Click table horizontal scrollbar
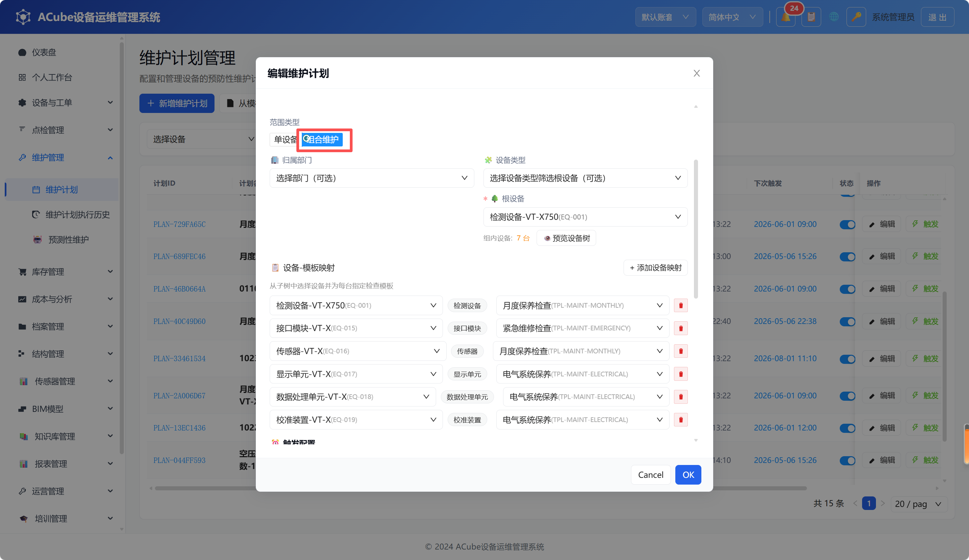This screenshot has height=560, width=969. tap(481, 488)
